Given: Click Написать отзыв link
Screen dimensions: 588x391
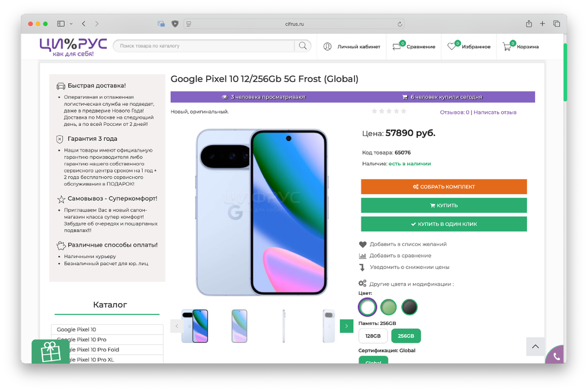Looking at the screenshot, I should pyautogui.click(x=495, y=112).
